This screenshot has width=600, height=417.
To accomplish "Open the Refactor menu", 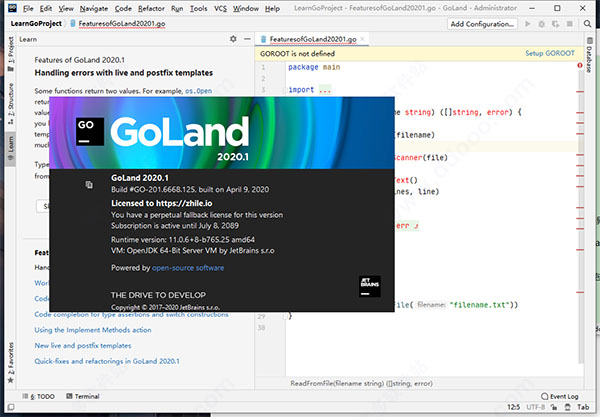I will (x=151, y=8).
